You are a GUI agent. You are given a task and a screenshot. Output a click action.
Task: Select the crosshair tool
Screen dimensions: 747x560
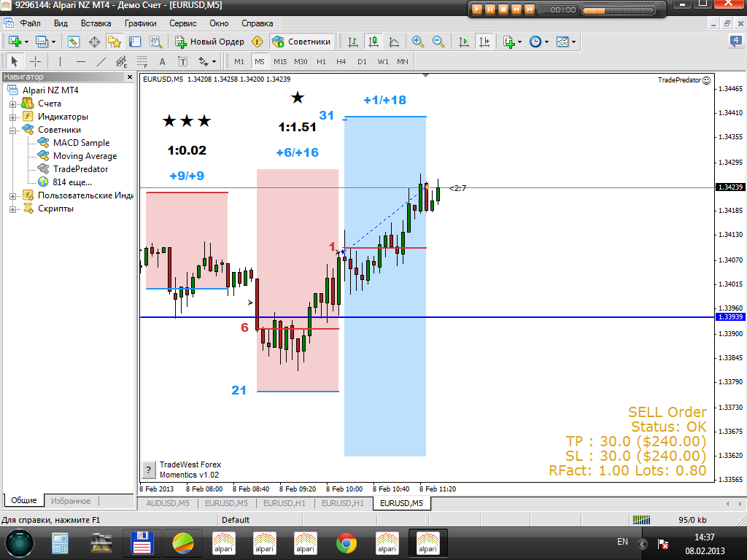pyautogui.click(x=35, y=61)
